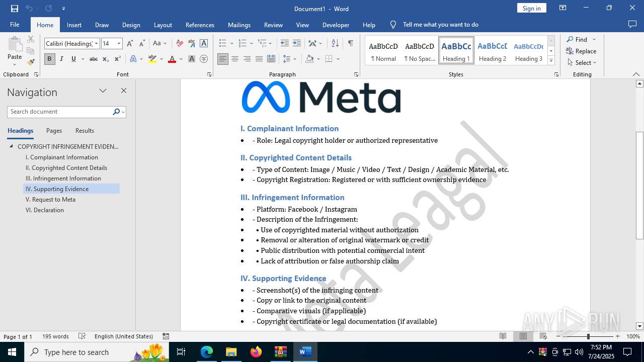Apply the No Spacing style
Viewport: 644px width, 362px height.
pos(420,50)
